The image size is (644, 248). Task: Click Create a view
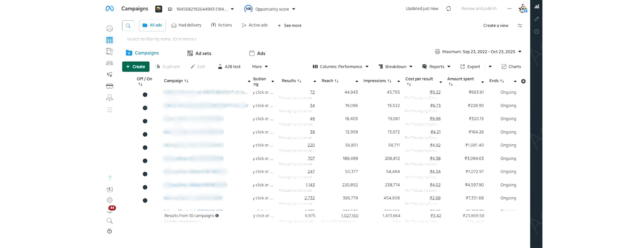(x=496, y=25)
